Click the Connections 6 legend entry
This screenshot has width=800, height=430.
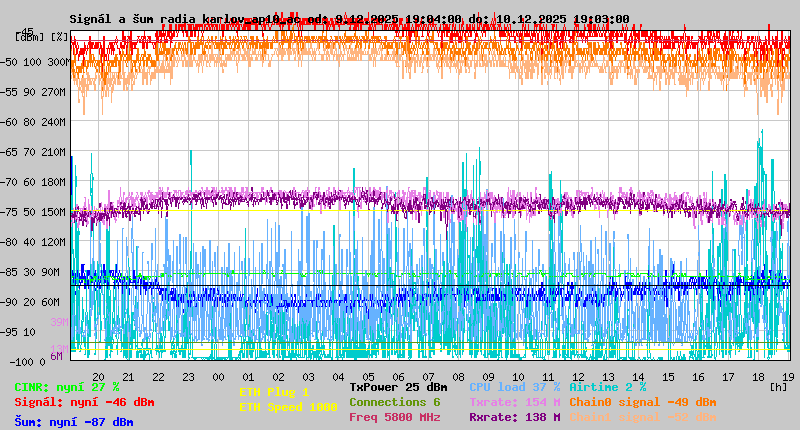[x=394, y=402]
